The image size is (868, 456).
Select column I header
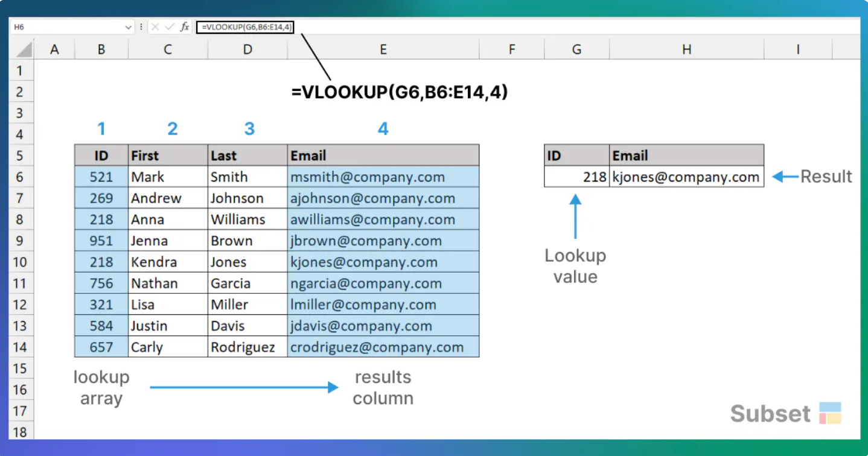pyautogui.click(x=798, y=49)
